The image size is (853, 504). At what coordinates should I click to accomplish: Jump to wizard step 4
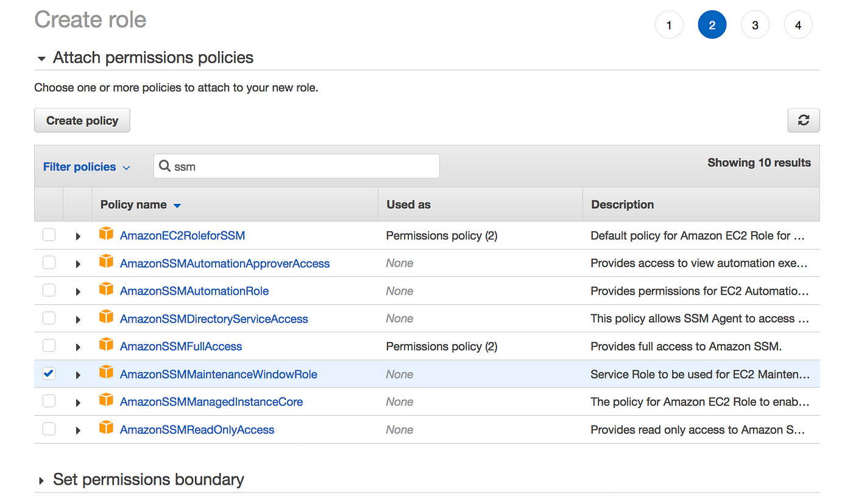[x=798, y=25]
